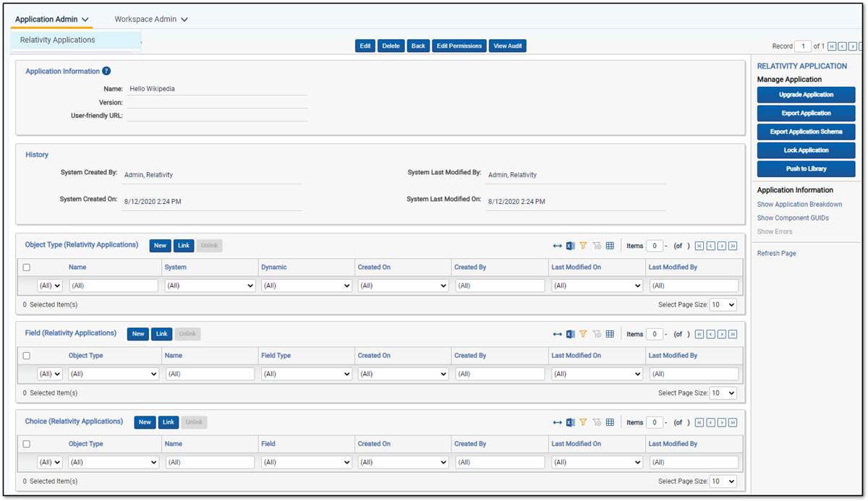Screen dimensions: 868x501
Task: Click the Refresh Page link
Action: click(x=777, y=254)
